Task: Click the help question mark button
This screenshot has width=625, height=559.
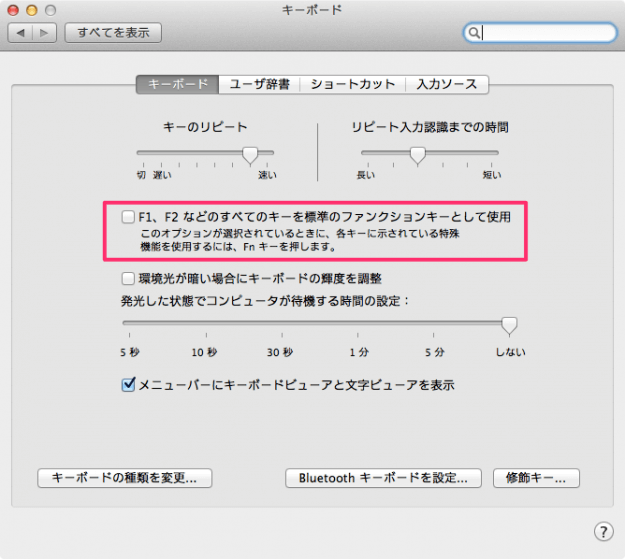Action: pos(603,531)
